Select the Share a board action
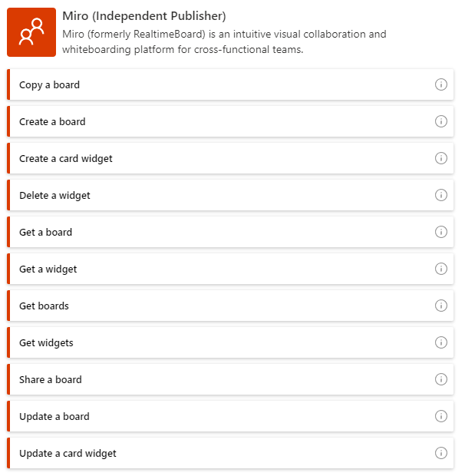This screenshot has width=465, height=476. [230, 379]
